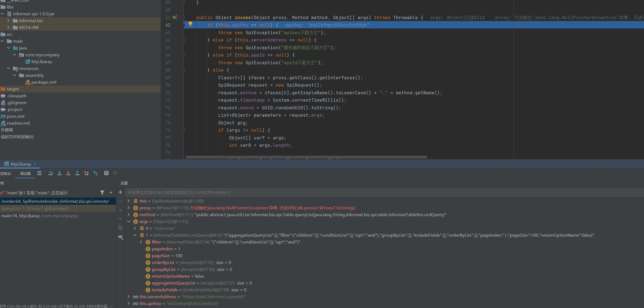Click the Run to Cursor icon

pyautogui.click(x=95, y=173)
